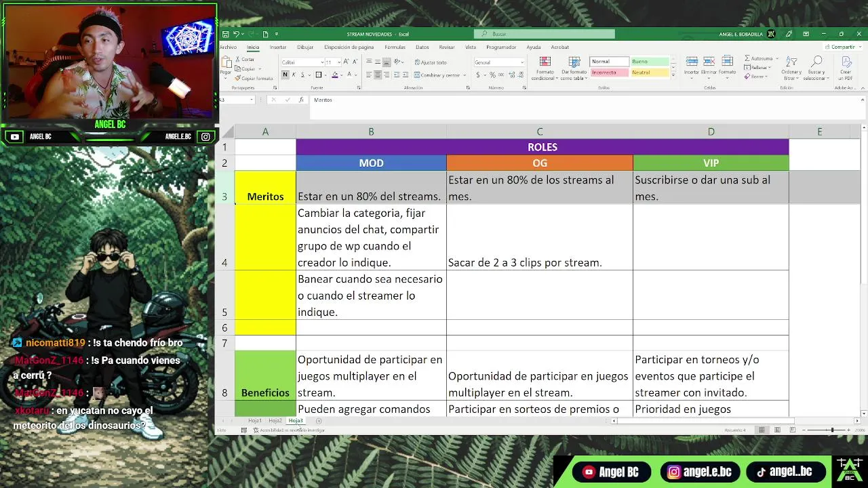Click the accounting currency $ icon
Viewport: 868px width, 488px height.
(x=478, y=75)
